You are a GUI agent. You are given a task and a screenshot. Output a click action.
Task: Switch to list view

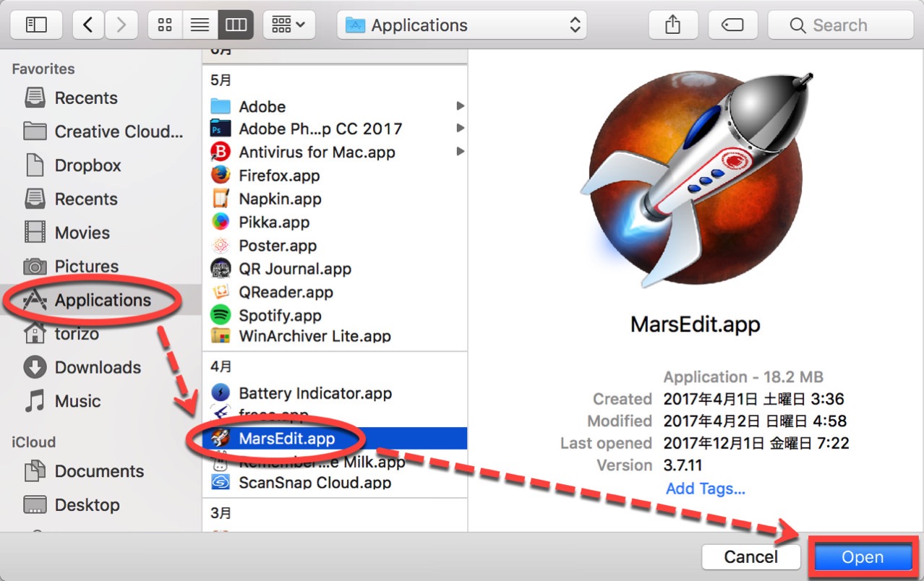[200, 25]
